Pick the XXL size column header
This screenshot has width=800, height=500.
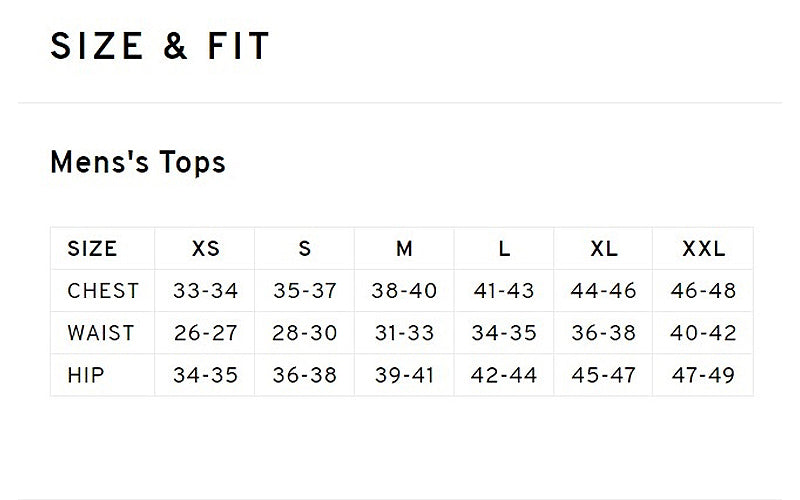pyautogui.click(x=703, y=249)
